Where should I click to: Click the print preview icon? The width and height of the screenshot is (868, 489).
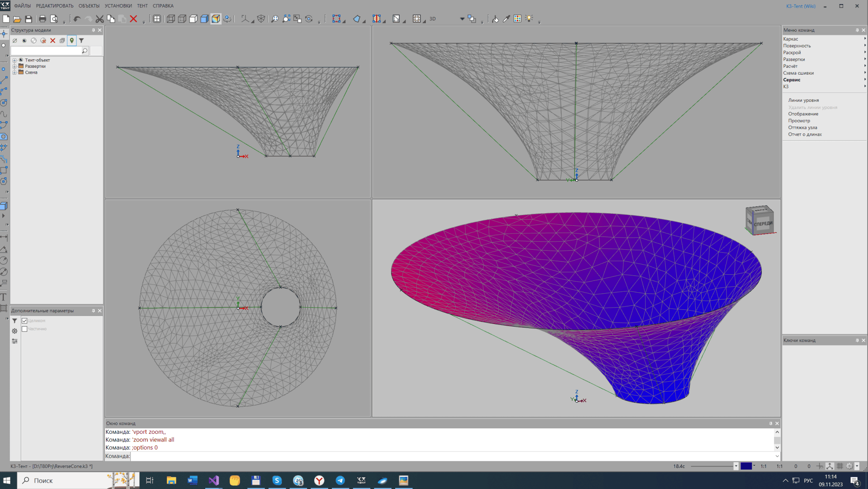54,19
